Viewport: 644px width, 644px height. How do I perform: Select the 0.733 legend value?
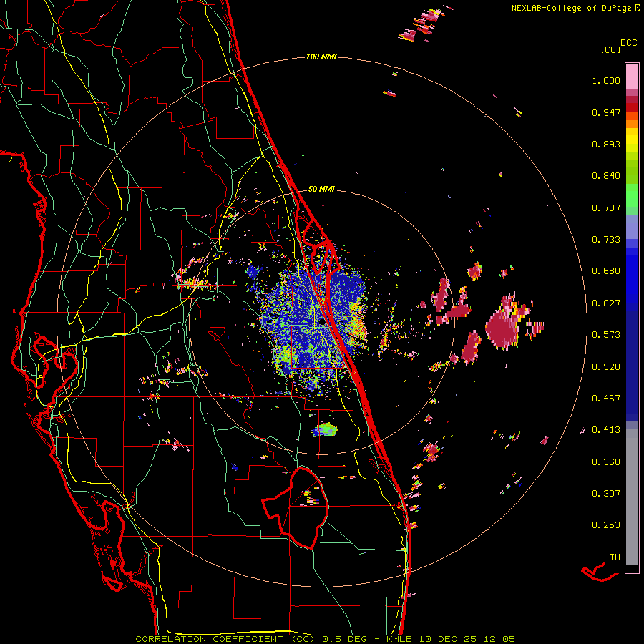[x=606, y=240]
